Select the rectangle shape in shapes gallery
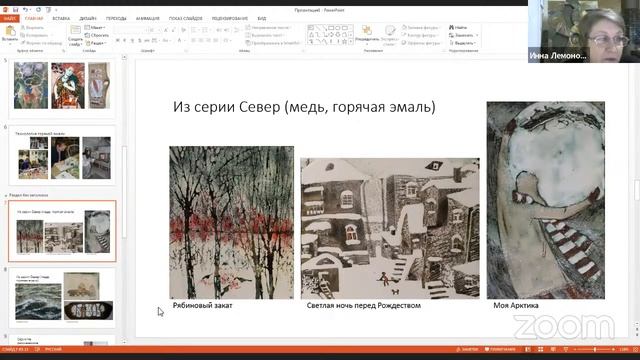The image size is (640, 360). click(x=331, y=28)
